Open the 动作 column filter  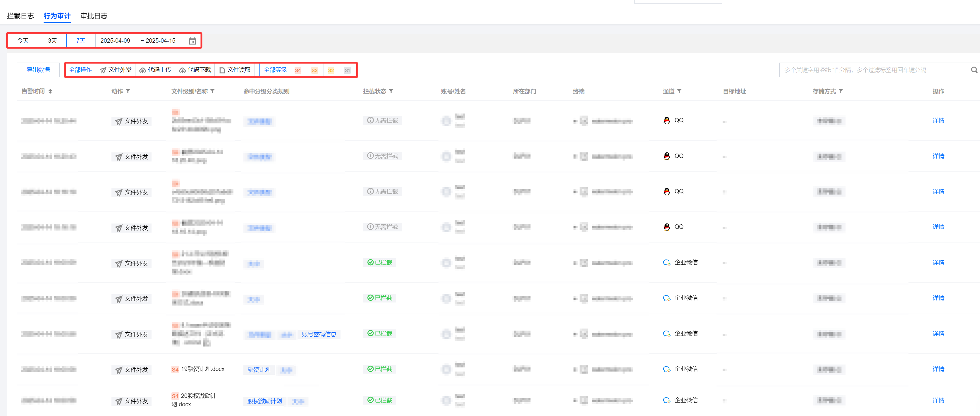click(x=128, y=91)
